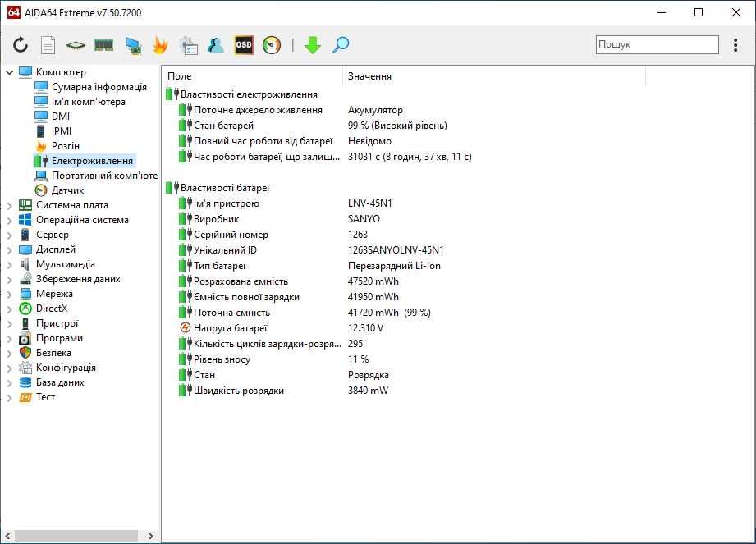Expand the DirectX tree node
Screen dimensions: 756x544
click(x=9, y=309)
